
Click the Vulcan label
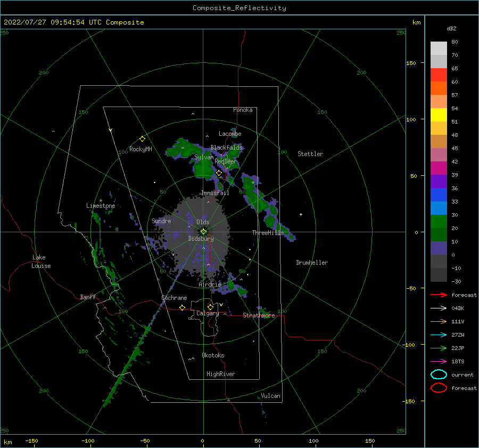[x=270, y=396]
